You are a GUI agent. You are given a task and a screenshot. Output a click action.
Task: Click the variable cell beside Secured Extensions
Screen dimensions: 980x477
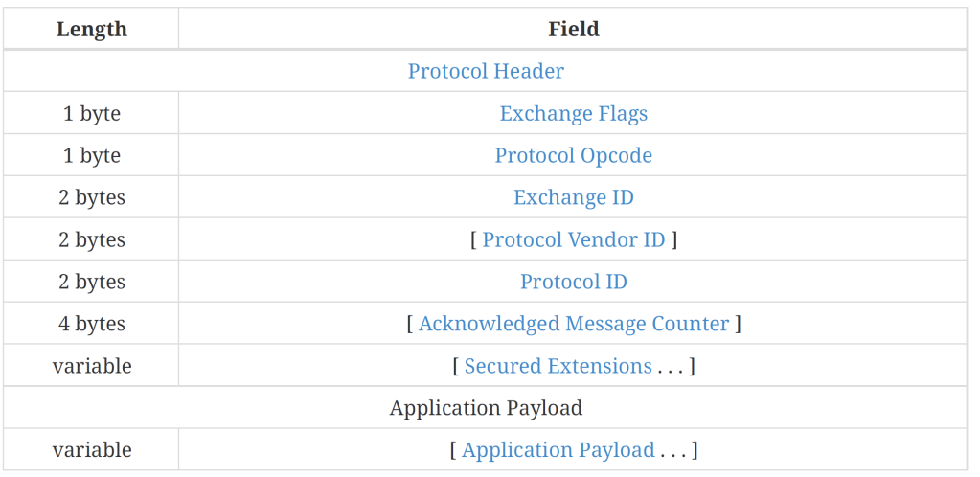coord(92,366)
